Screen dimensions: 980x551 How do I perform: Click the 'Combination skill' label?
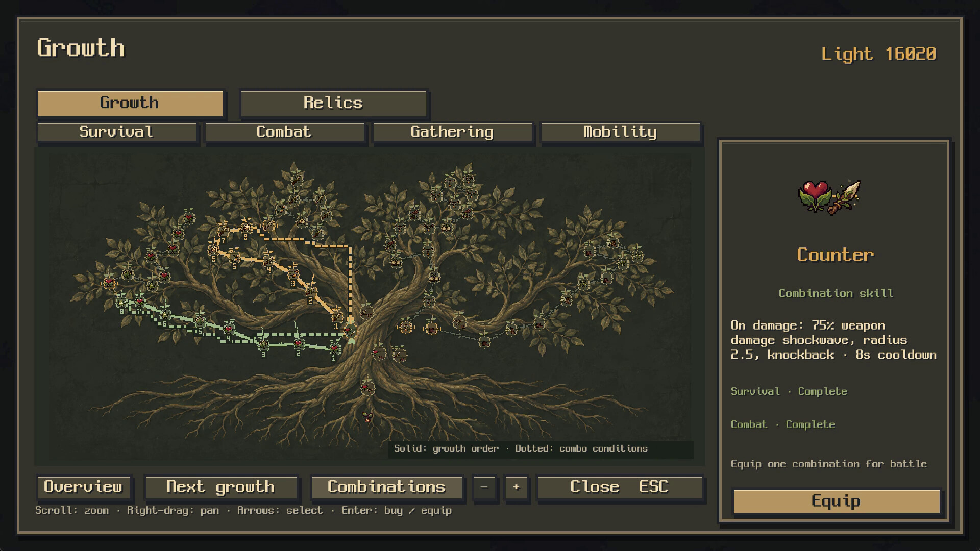click(x=836, y=294)
